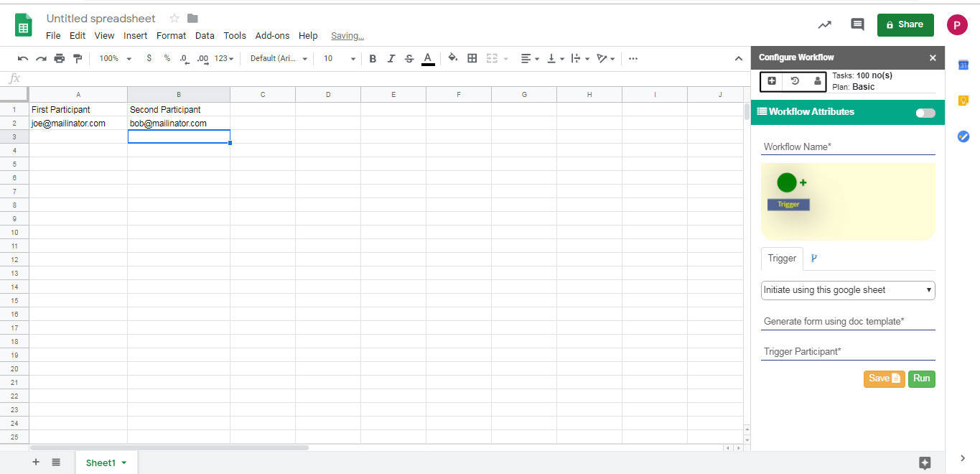Click the green Trigger node circle
Viewport: 980px width, 474px height.
coord(787,182)
